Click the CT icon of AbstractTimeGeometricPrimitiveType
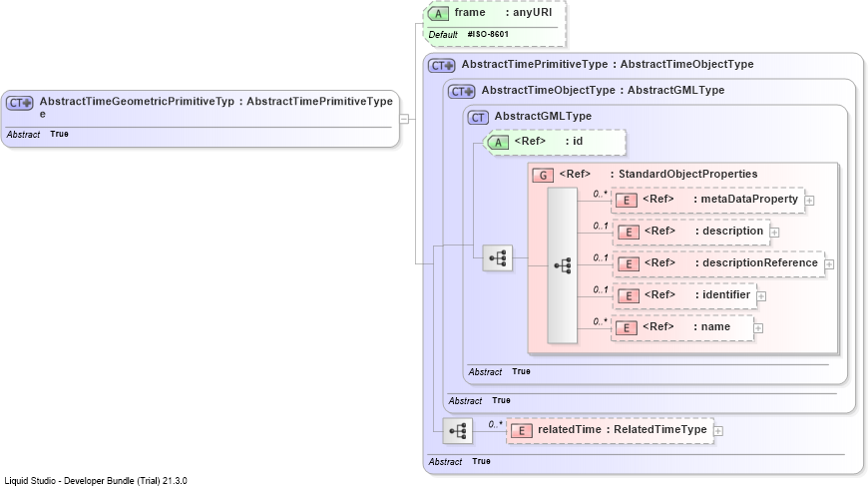Screen dimensions: 868x486 coord(20,103)
